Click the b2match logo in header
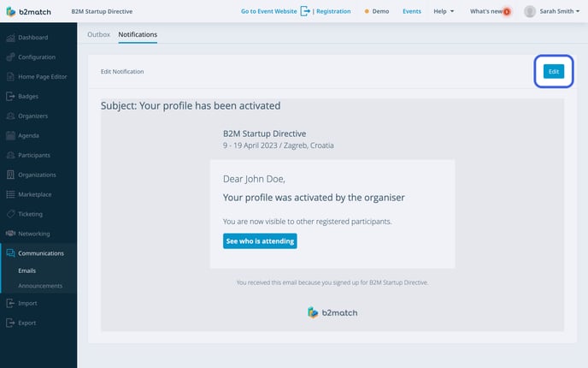 [x=28, y=12]
